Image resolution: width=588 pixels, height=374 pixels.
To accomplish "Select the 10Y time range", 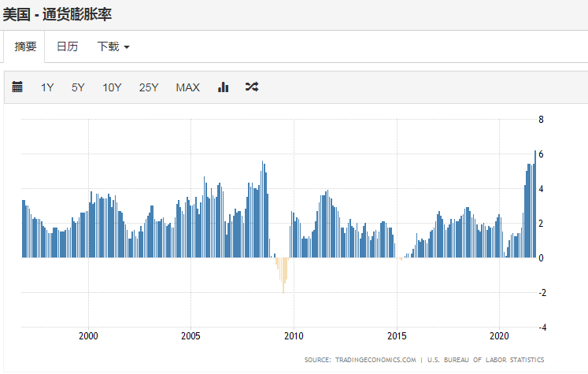I will point(112,87).
